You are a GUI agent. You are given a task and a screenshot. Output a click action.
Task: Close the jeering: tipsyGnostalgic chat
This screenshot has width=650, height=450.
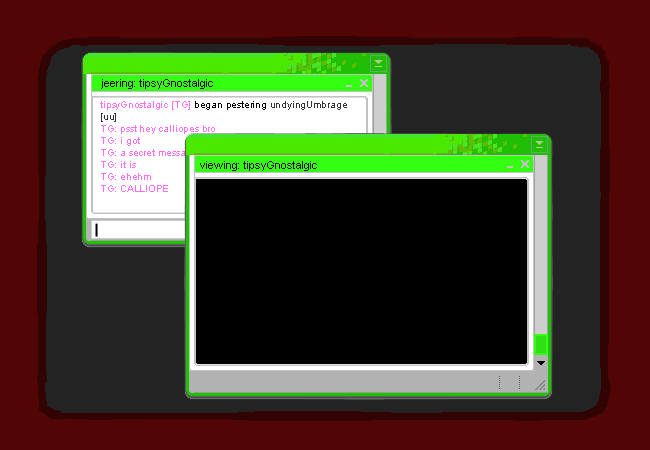pos(364,84)
